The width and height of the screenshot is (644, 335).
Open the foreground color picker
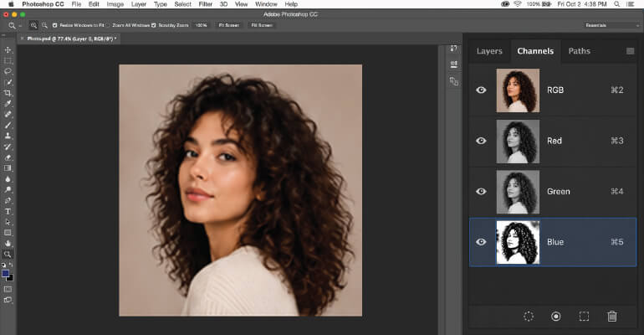(x=5, y=273)
